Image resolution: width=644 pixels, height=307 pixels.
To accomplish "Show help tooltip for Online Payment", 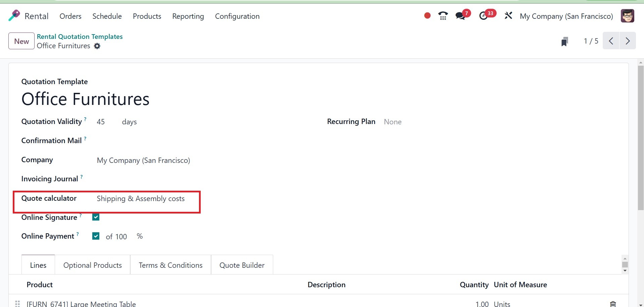I will pos(78,234).
